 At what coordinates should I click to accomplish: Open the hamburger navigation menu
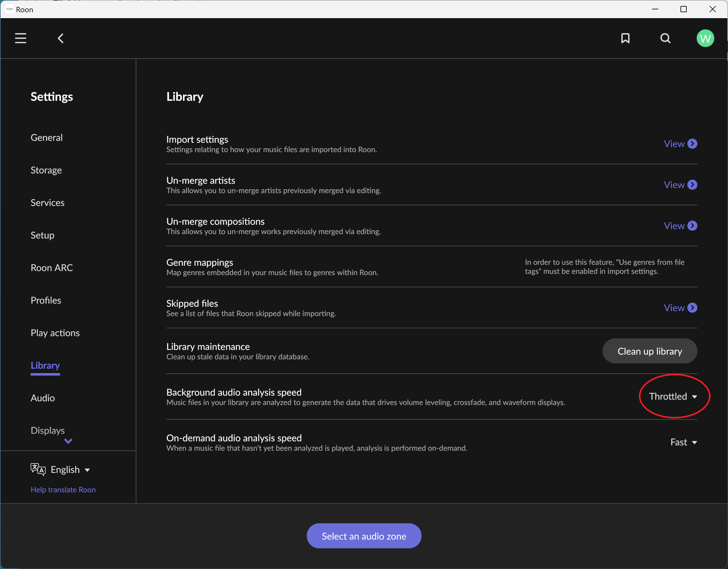pyautogui.click(x=20, y=38)
